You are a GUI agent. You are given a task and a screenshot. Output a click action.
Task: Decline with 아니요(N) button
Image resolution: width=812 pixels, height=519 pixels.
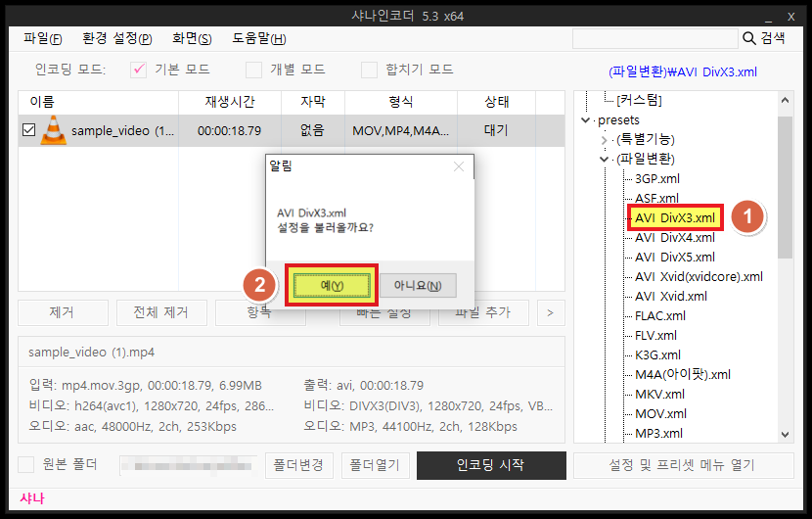coord(418,286)
